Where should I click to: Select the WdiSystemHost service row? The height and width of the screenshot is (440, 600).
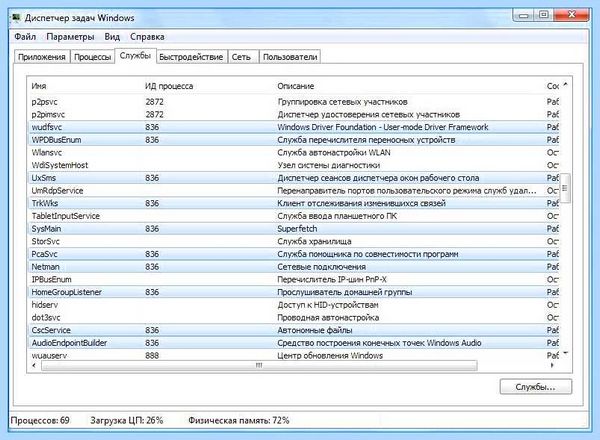pos(295,165)
